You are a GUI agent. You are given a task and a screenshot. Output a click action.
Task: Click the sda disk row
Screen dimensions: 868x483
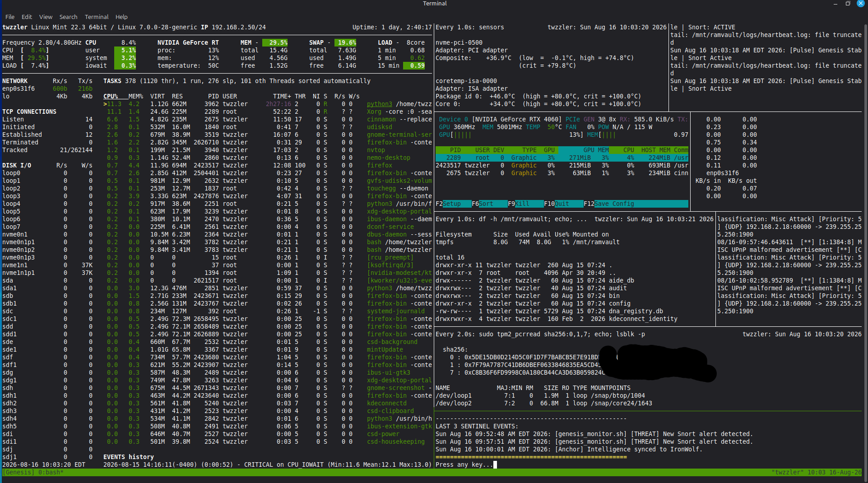click(x=47, y=280)
